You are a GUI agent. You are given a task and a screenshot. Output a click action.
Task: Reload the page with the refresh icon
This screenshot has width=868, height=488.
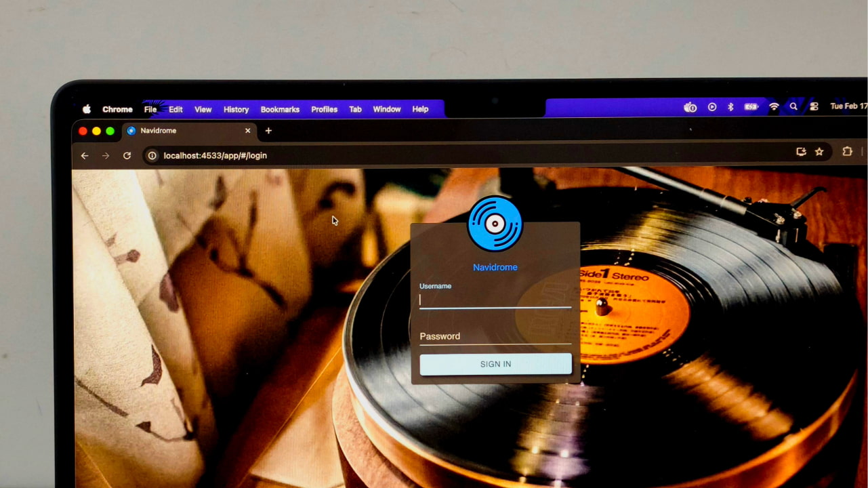(x=127, y=155)
